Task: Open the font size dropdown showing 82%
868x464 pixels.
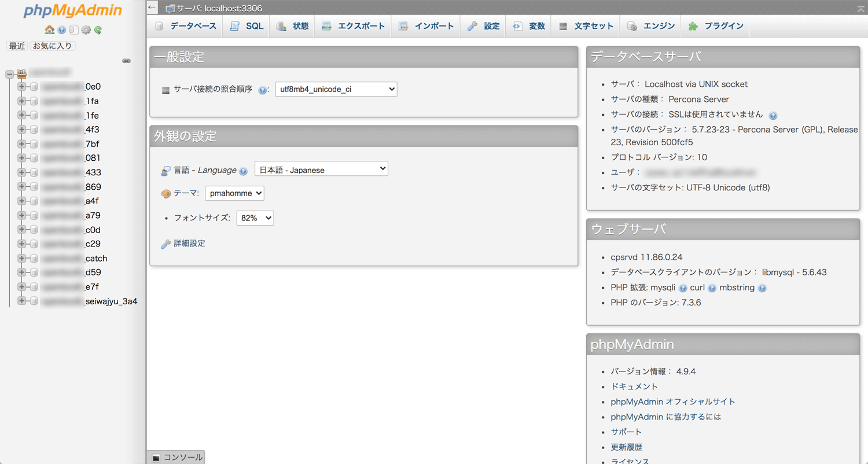Action: point(255,218)
